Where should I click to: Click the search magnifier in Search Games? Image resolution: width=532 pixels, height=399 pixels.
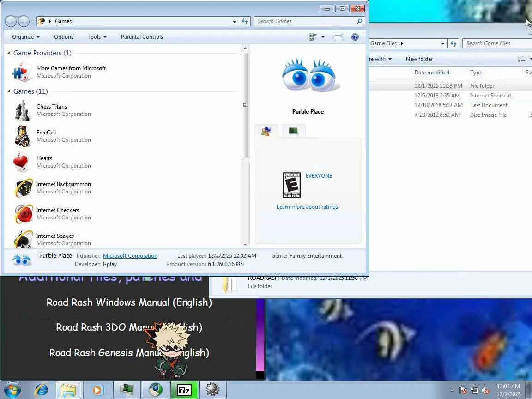pos(359,21)
